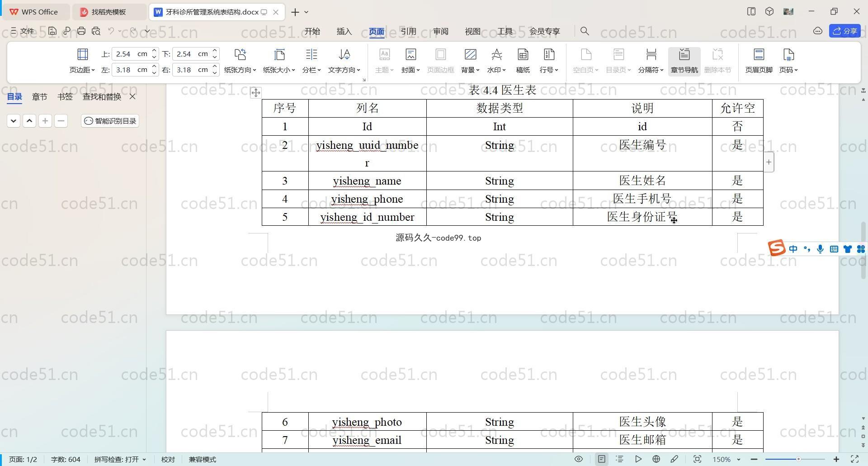Expand the zoom 150% dropdown
868x466 pixels.
pos(738,460)
